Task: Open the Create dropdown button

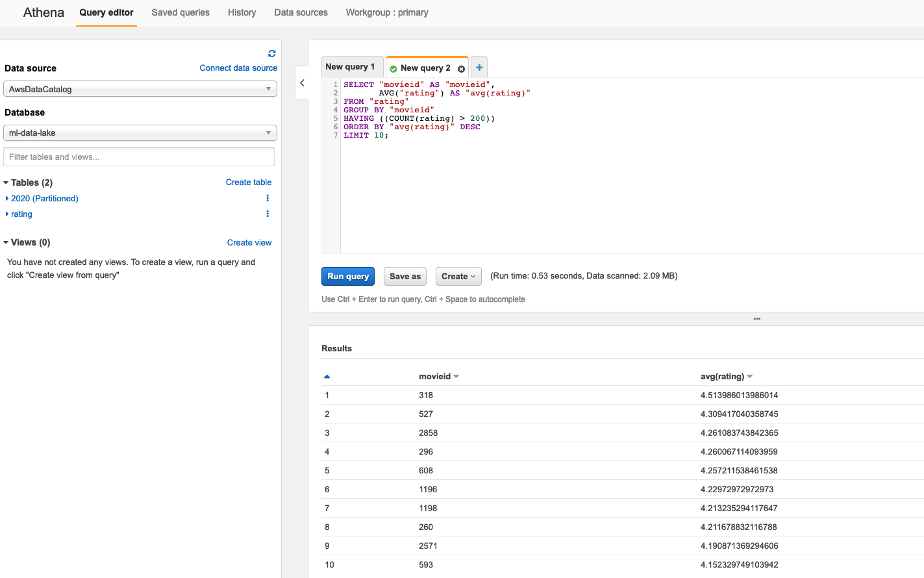Action: point(458,276)
